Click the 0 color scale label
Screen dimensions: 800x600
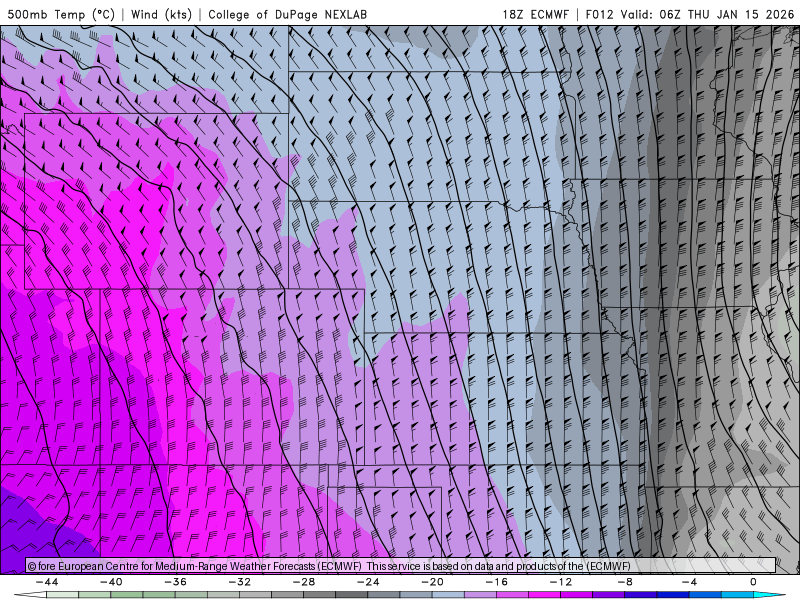pos(753,582)
